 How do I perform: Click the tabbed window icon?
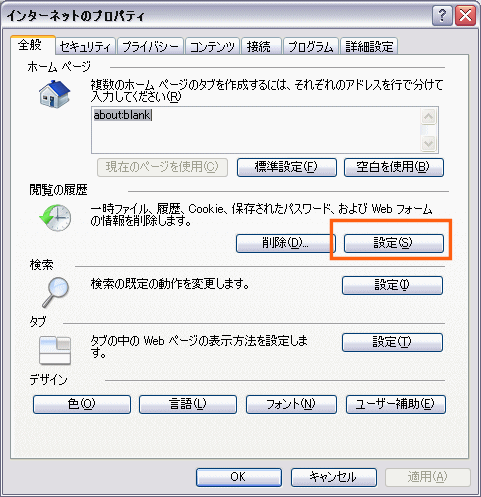tap(55, 350)
